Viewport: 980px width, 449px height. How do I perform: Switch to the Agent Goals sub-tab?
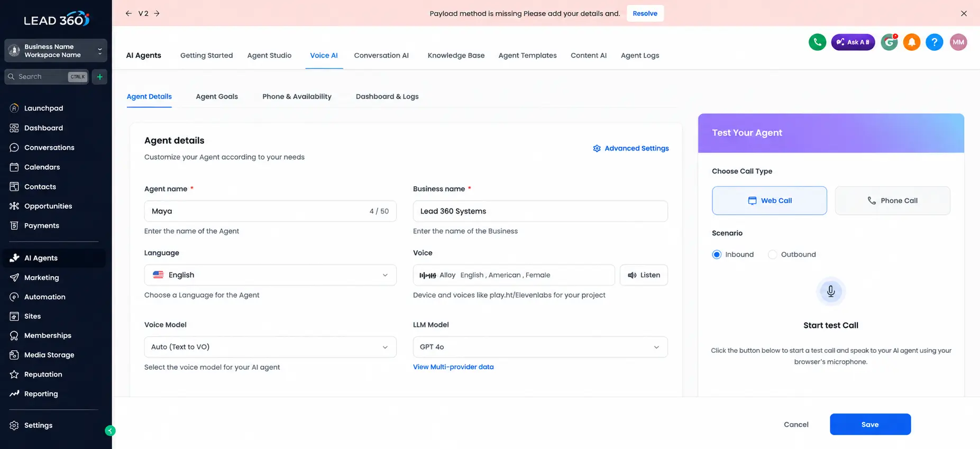[x=217, y=97]
